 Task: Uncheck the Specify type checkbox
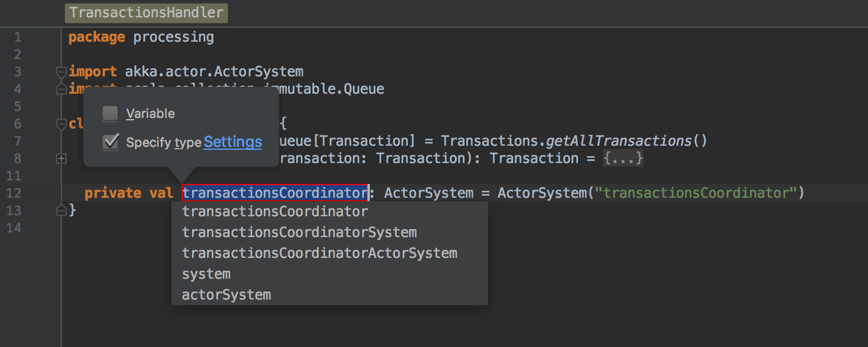(111, 142)
